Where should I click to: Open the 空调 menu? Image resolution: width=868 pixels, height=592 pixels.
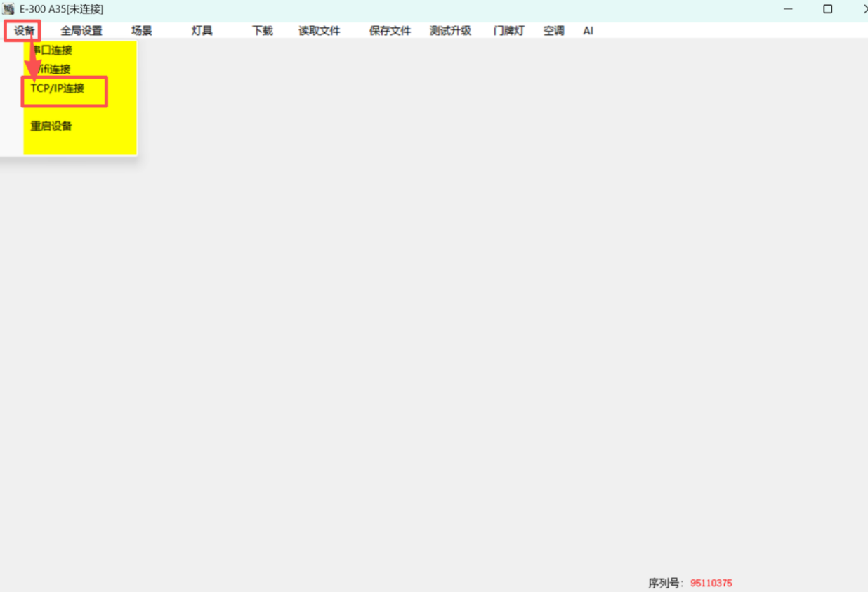tap(553, 31)
